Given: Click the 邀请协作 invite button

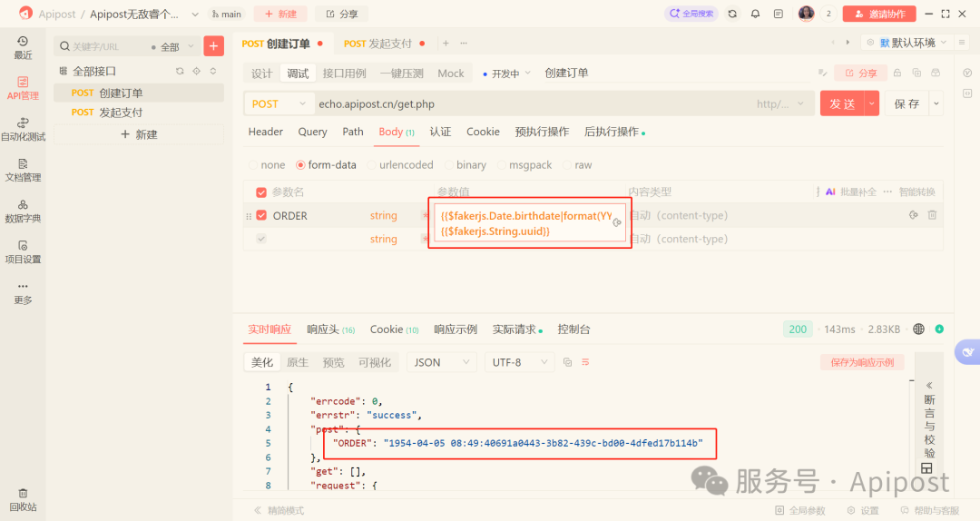Looking at the screenshot, I should coord(879,14).
